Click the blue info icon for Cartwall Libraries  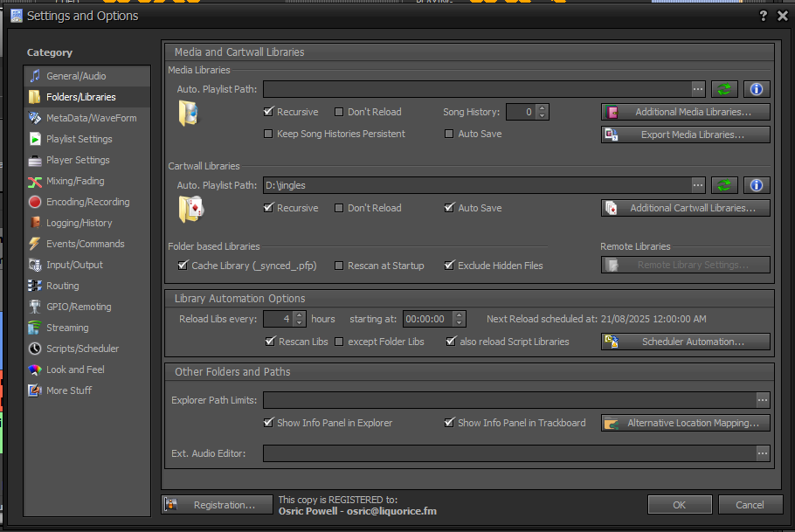(756, 185)
